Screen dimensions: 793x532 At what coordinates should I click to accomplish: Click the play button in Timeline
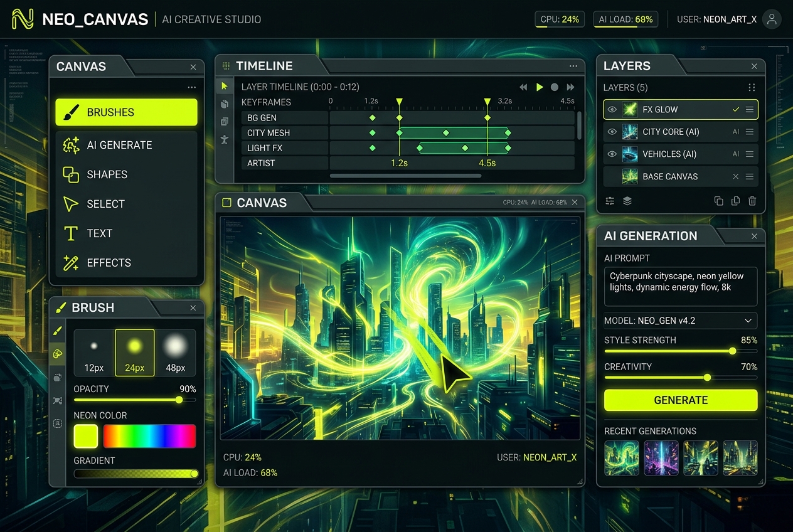click(x=540, y=87)
